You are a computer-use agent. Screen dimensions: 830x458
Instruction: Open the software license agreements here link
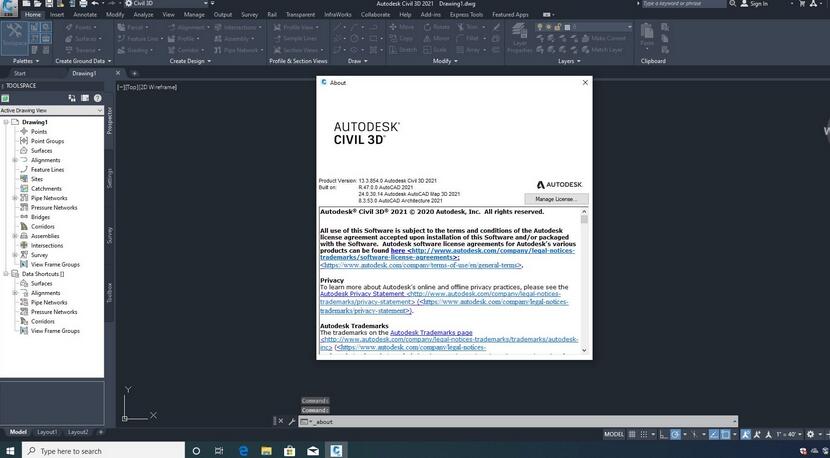pos(398,250)
